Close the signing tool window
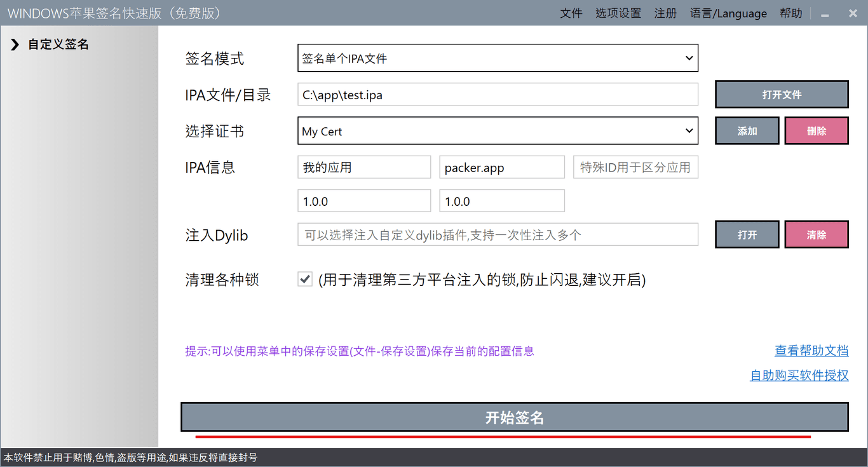 853,13
